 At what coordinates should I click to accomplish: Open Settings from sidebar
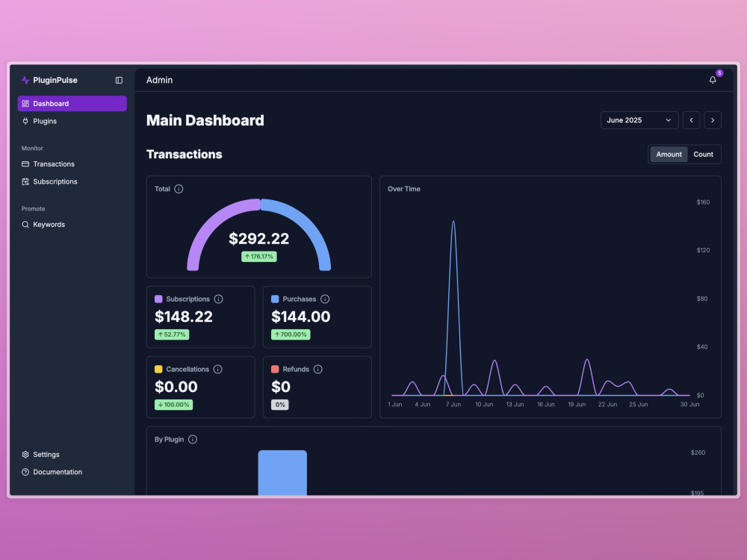point(72,454)
